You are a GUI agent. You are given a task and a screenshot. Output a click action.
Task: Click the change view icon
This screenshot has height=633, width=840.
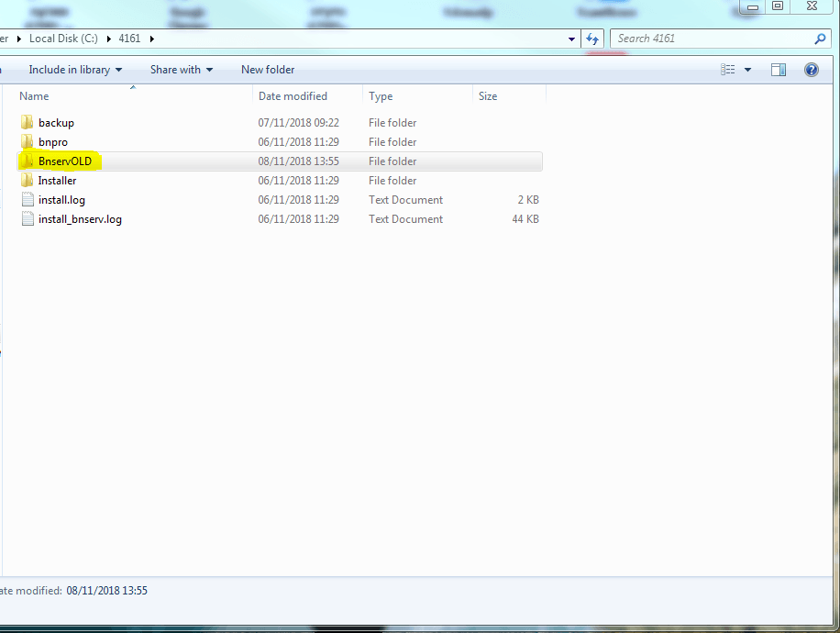[x=728, y=70]
